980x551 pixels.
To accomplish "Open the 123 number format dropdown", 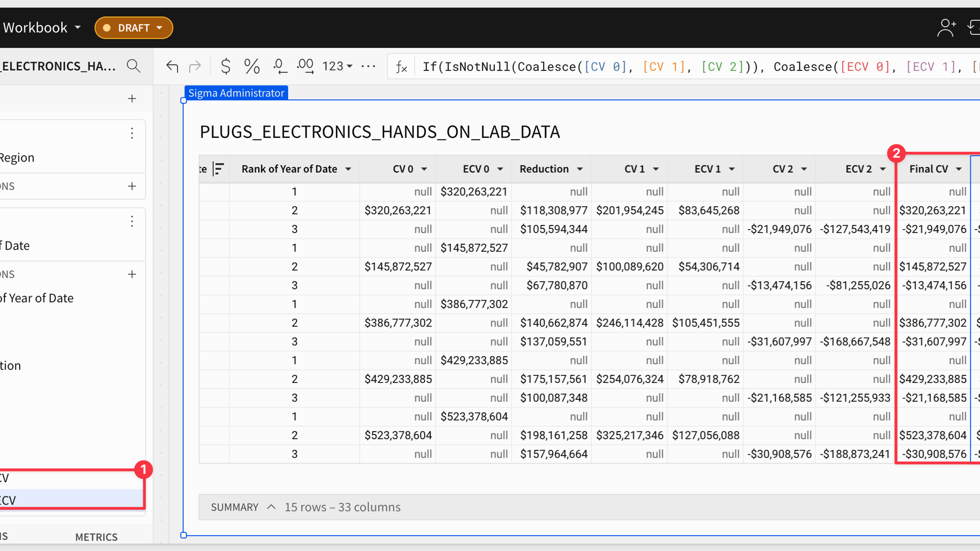I will (337, 66).
